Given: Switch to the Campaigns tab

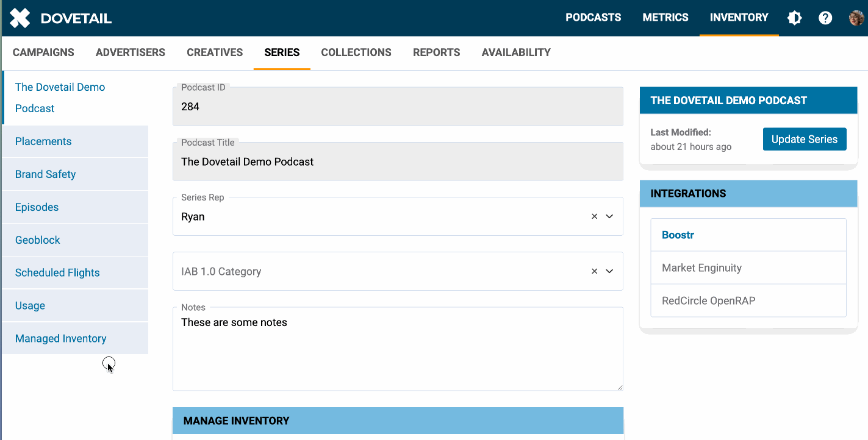Looking at the screenshot, I should (43, 52).
